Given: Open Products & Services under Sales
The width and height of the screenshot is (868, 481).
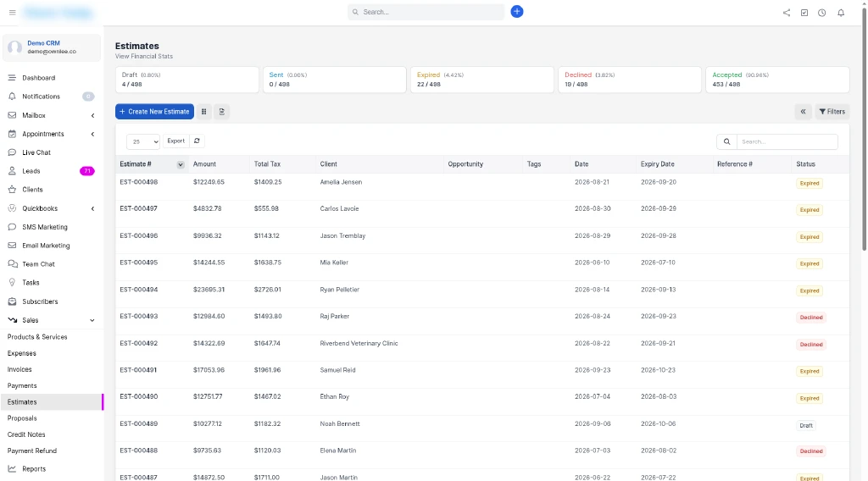Looking at the screenshot, I should click(37, 337).
